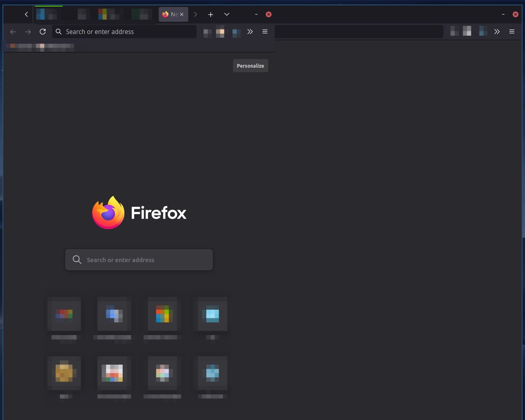This screenshot has width=525, height=420.
Task: Go forward using the forward arrow
Action: pos(28,32)
